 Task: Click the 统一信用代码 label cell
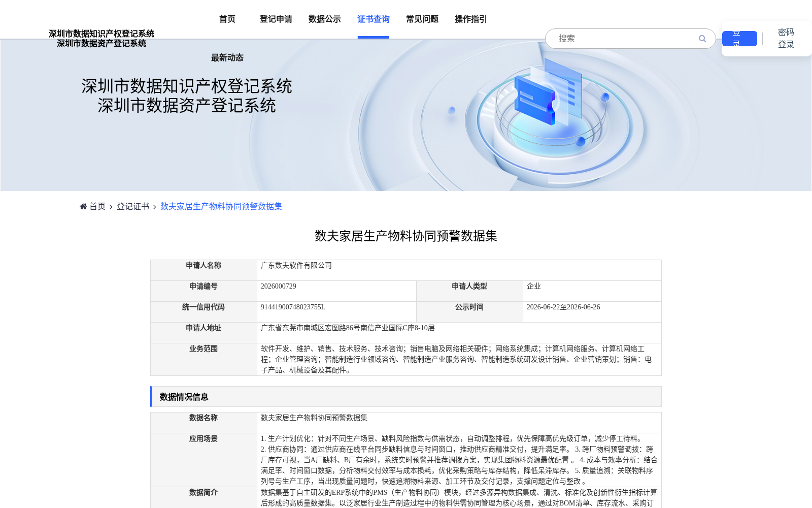coord(204,312)
